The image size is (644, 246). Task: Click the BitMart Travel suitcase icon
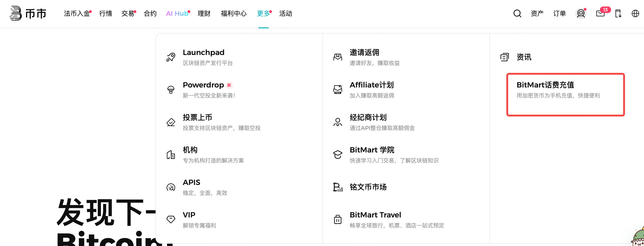point(338,220)
